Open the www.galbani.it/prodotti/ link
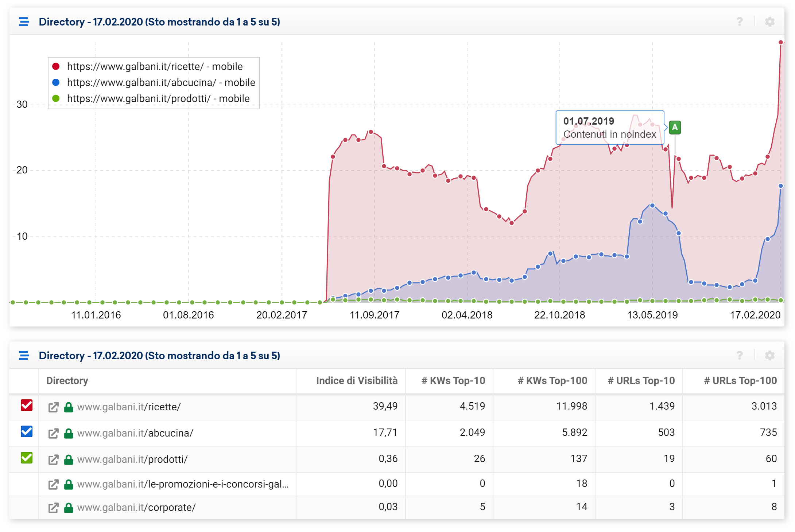795x532 pixels. pos(132,459)
